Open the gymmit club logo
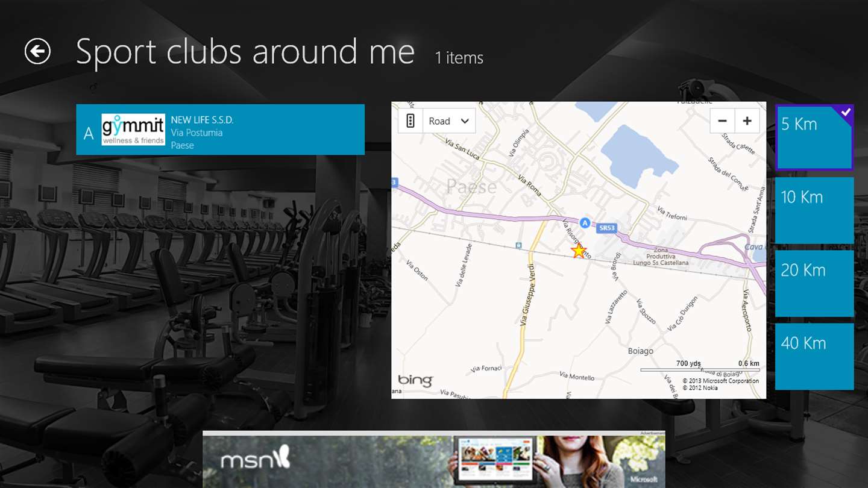 click(133, 130)
